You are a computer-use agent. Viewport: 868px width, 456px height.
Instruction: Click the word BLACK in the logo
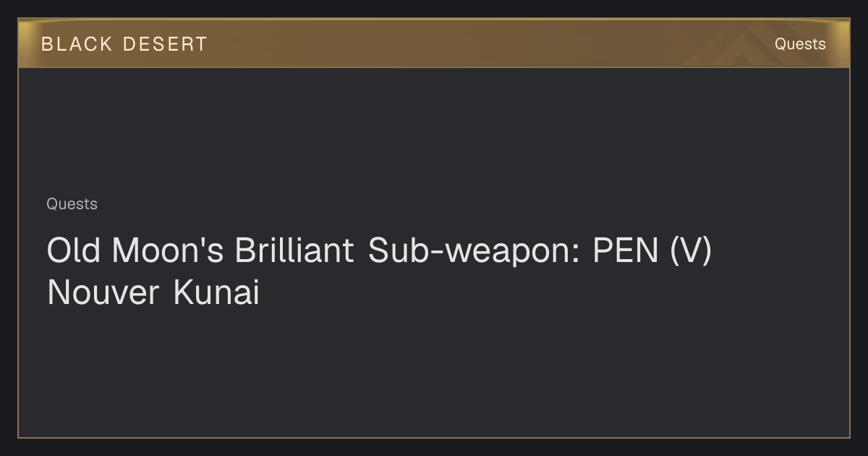(x=77, y=44)
